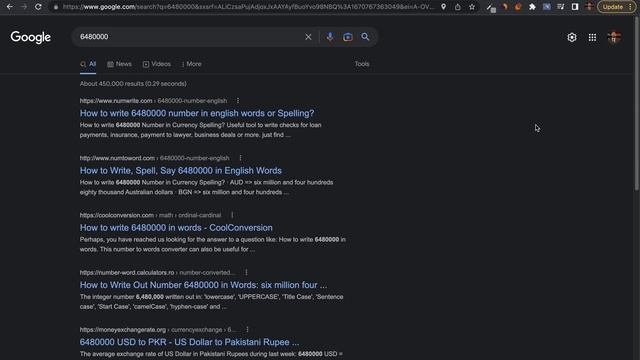
Task: Click the coolconversion.com URL breadcrumb
Action: click(x=151, y=215)
